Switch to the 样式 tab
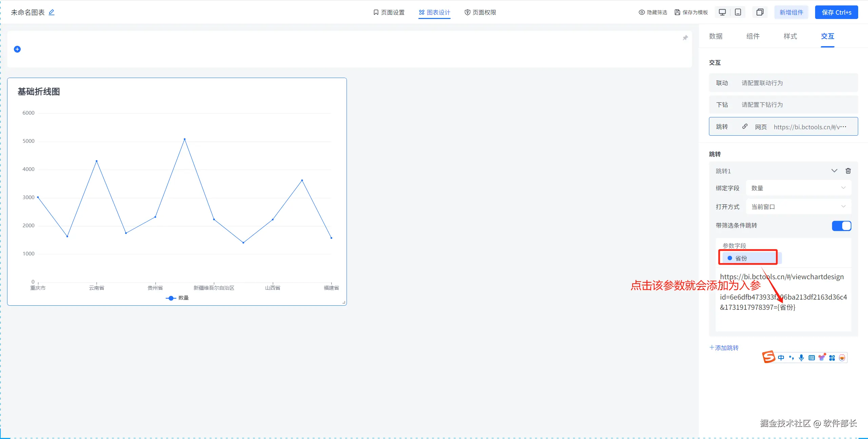Viewport: 868px width, 439px height. [790, 36]
